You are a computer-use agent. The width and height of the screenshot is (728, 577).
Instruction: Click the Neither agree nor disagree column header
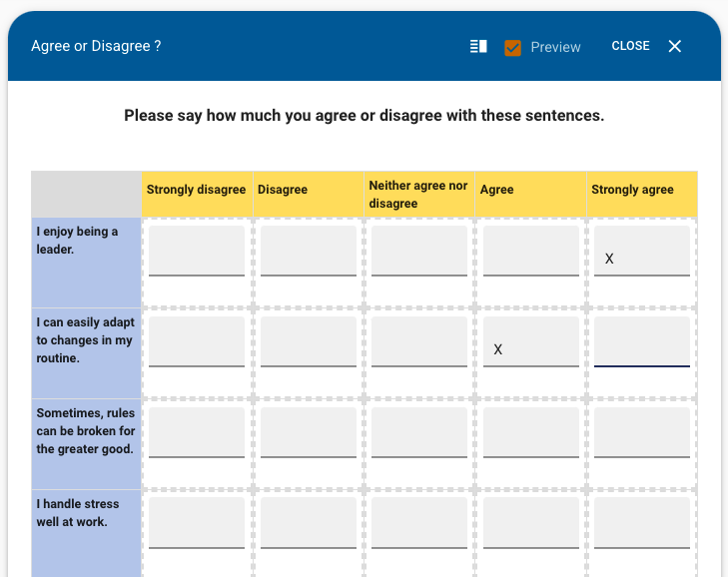[x=419, y=195]
